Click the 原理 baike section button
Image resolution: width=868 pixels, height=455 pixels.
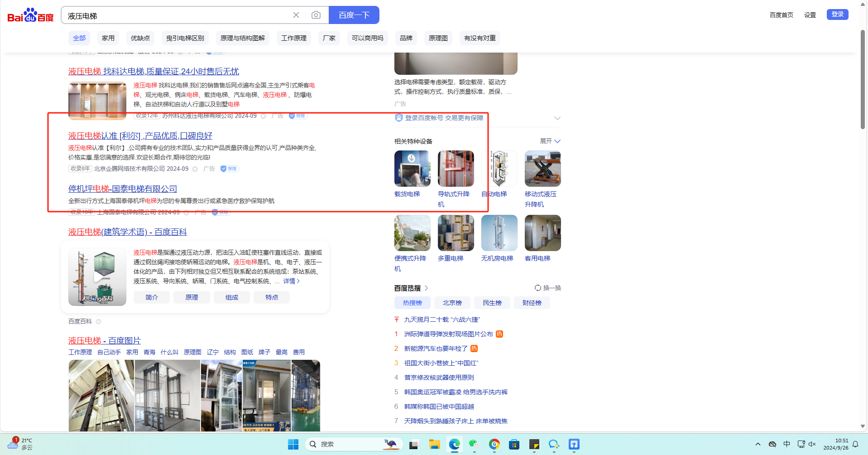click(x=192, y=297)
